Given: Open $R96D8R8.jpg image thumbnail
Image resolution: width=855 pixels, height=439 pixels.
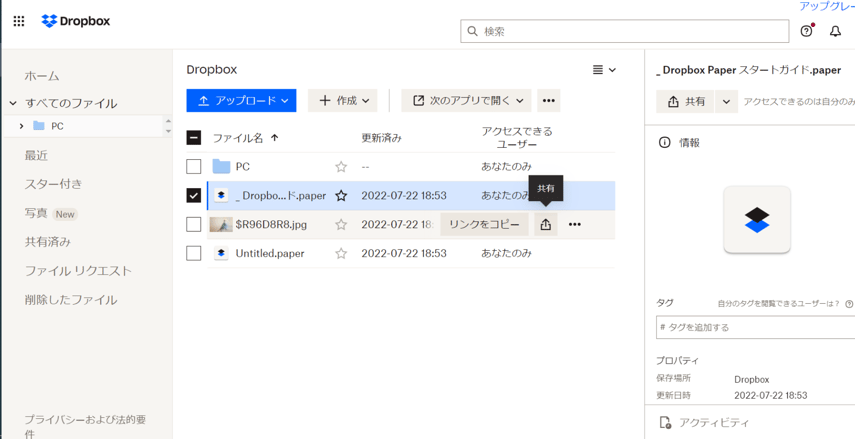Looking at the screenshot, I should tap(221, 224).
